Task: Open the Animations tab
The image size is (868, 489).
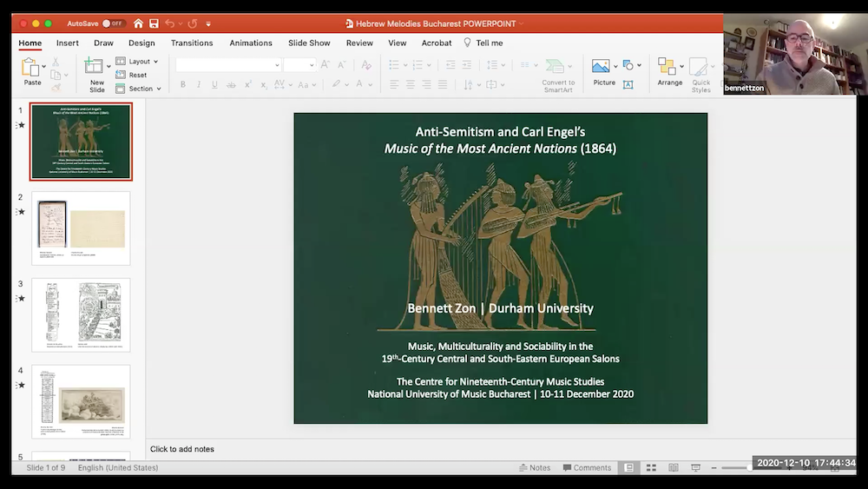Action: click(x=251, y=43)
